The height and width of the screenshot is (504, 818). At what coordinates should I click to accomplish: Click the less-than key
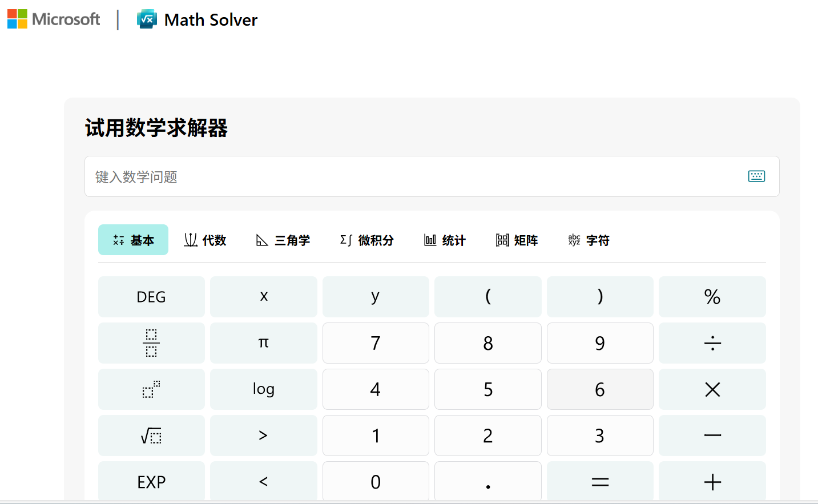(x=264, y=481)
